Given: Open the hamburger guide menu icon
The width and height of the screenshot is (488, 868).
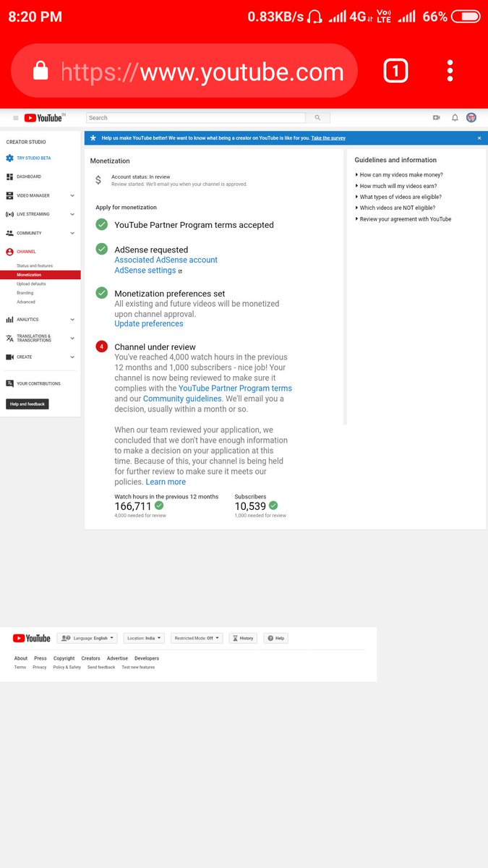Looking at the screenshot, I should pyautogui.click(x=16, y=118).
